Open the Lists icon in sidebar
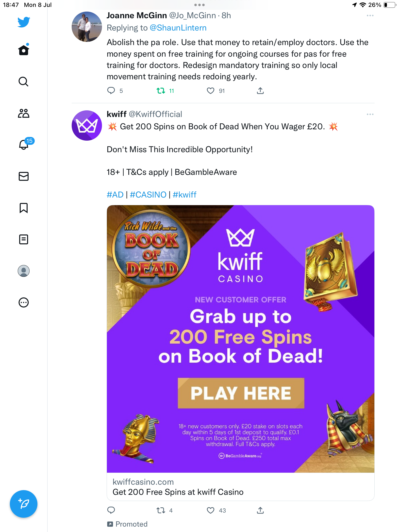Image resolution: width=399 pixels, height=532 pixels. point(24,239)
